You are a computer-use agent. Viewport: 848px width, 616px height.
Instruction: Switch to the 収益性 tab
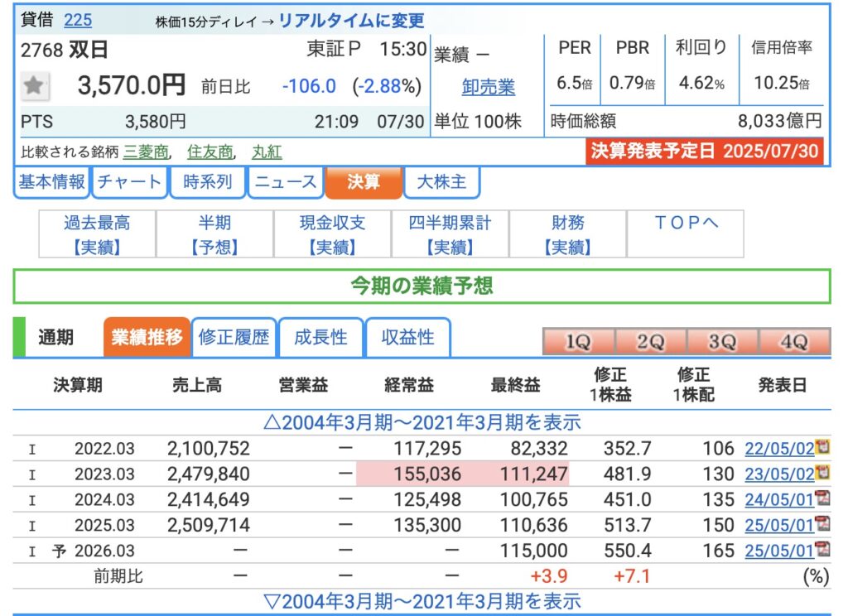pos(407,337)
